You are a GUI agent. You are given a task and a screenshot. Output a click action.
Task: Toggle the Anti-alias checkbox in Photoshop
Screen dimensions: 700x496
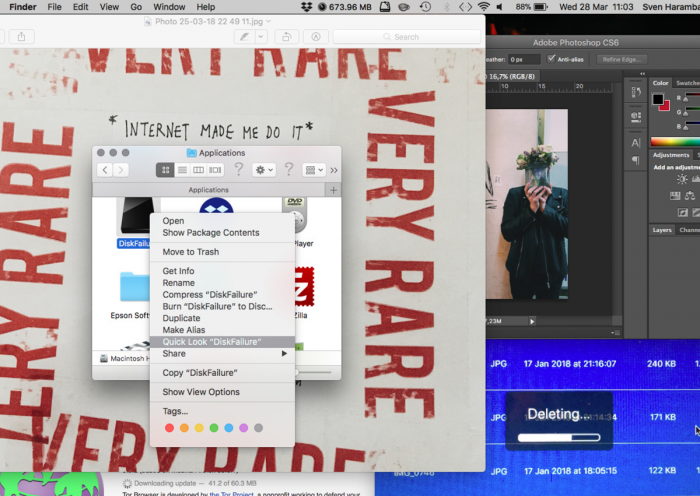[551, 58]
